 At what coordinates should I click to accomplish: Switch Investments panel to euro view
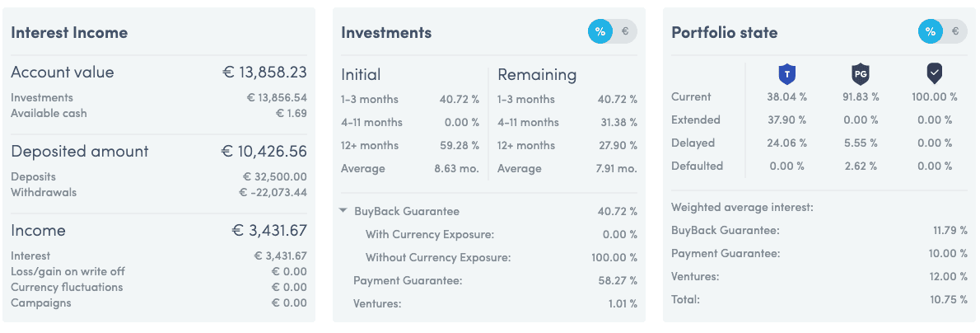point(625,32)
